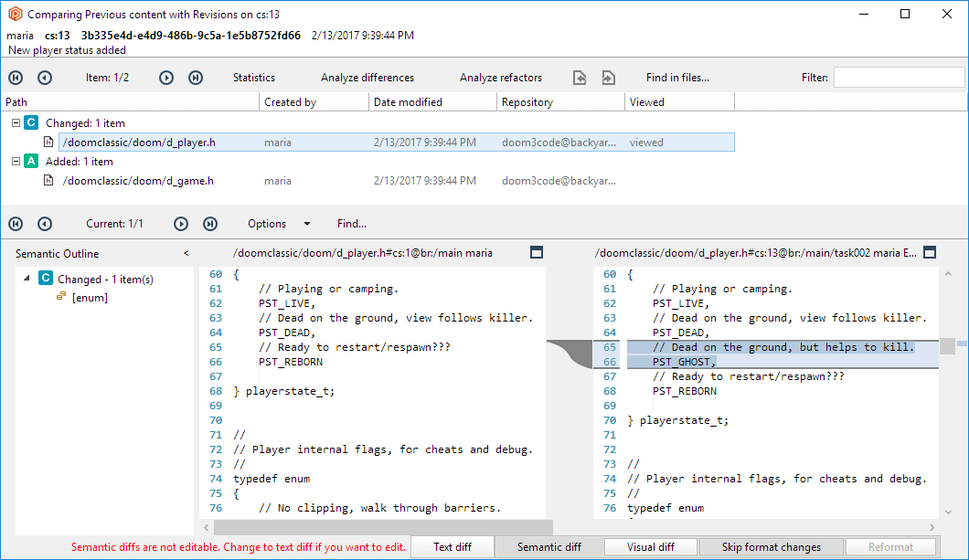The image size is (969, 560).
Task: Jump to previous difference in diff pane
Action: 45,224
